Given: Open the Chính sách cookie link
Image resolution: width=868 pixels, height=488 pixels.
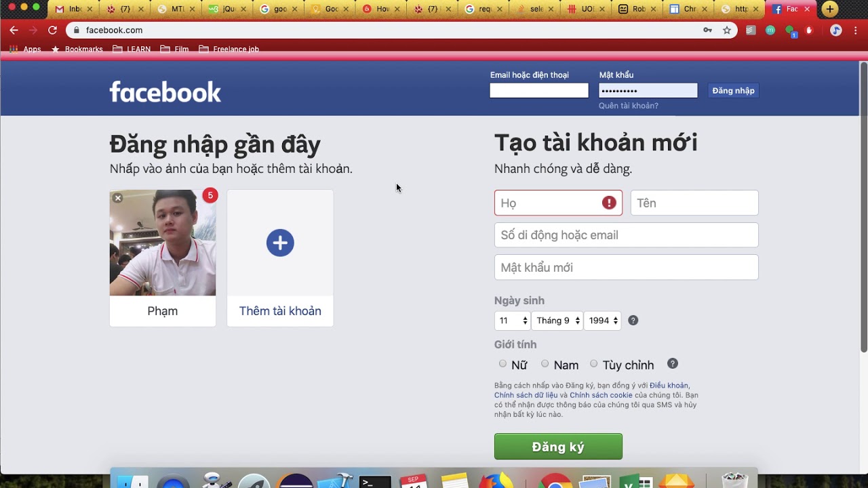Looking at the screenshot, I should pyautogui.click(x=601, y=395).
